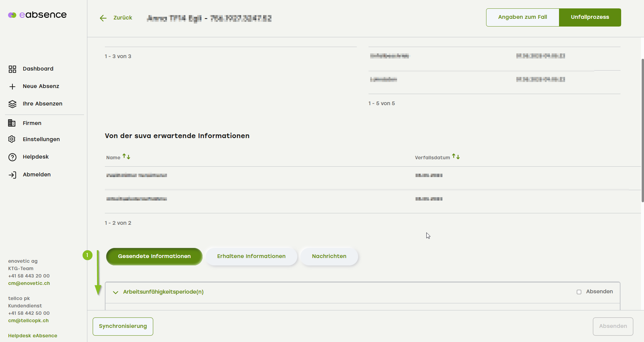Viewport: 644px width, 342px height.
Task: Check the Absenden checkbox for Arbeitsunfähigkeitsperiode(n)
Action: click(x=579, y=292)
